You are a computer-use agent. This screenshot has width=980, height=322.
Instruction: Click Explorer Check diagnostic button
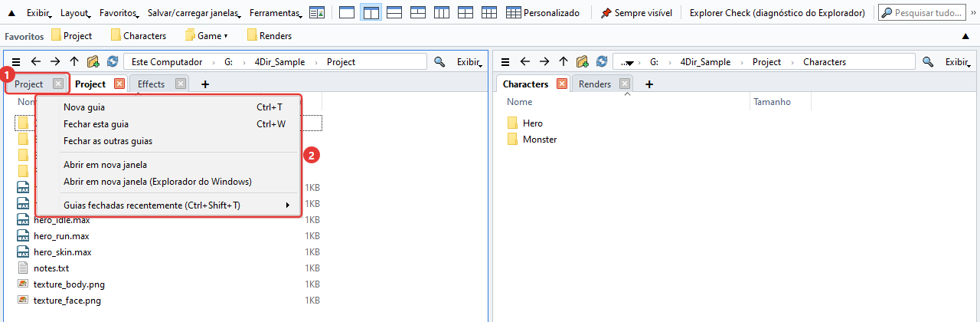click(x=777, y=13)
